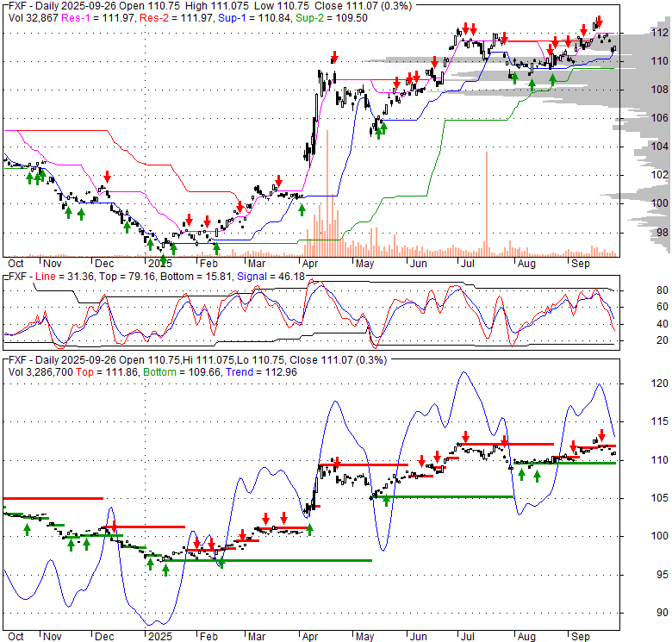Click May on the bottom chart time axis
The height and width of the screenshot is (642, 672).
(364, 637)
